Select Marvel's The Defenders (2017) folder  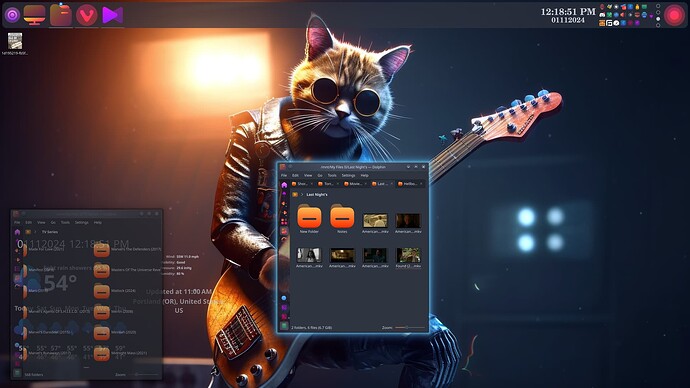[128, 249]
